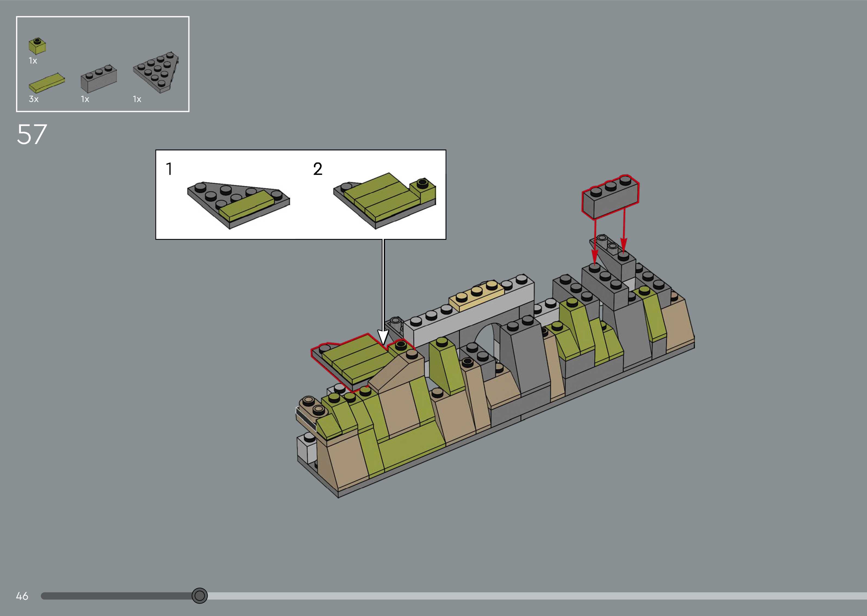Click the white downward arrowhead near the model
Screen dimensions: 867x616
[383, 336]
